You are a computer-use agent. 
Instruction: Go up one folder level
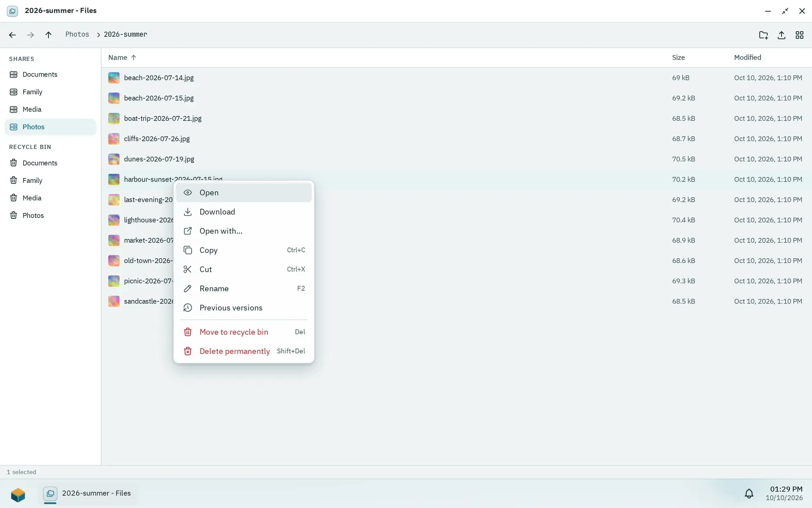(48, 35)
